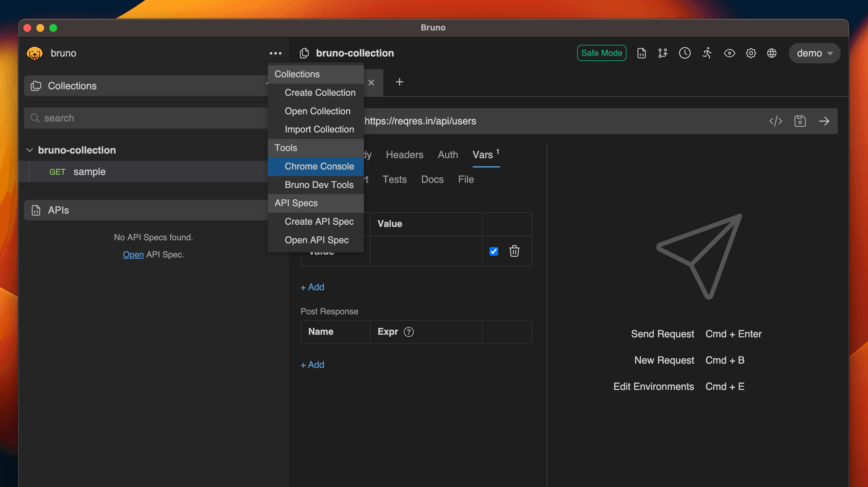The image size is (868, 487).
Task: Open the history clock icon
Action: point(684,53)
